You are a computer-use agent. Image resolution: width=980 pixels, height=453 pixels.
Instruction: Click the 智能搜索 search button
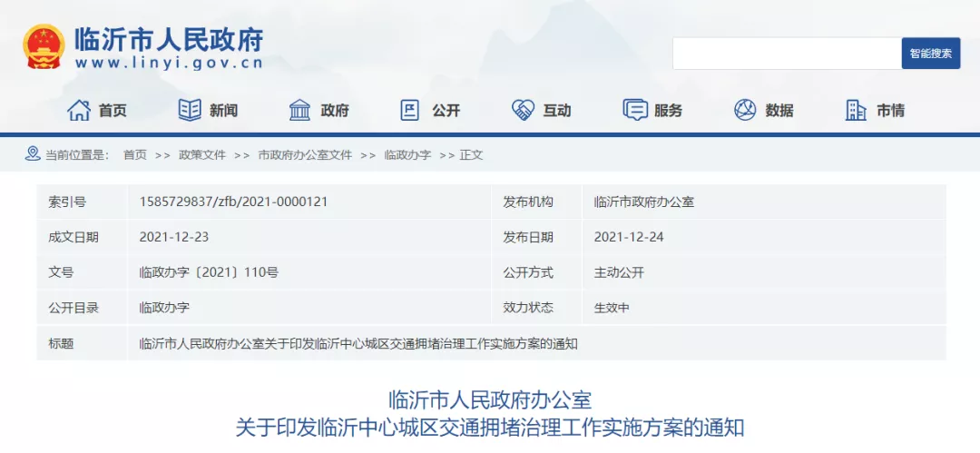[931, 54]
